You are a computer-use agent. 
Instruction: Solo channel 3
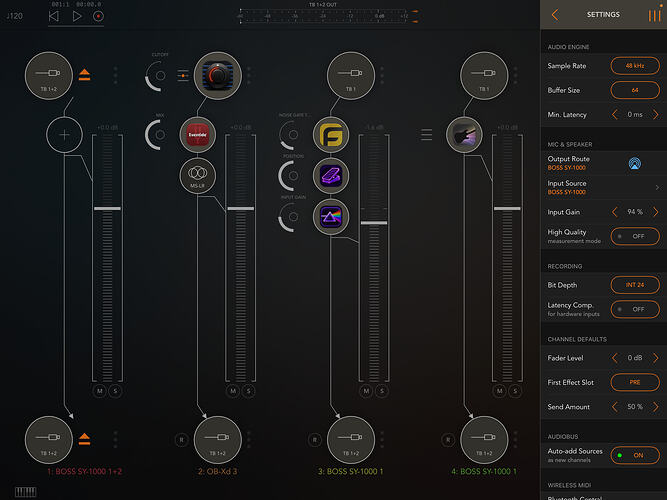coord(382,391)
